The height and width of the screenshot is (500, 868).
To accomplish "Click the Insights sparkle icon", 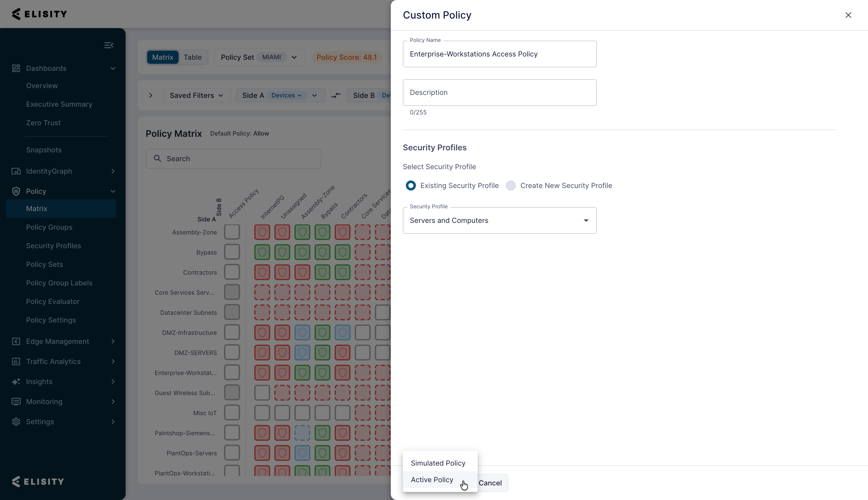I will (16, 382).
